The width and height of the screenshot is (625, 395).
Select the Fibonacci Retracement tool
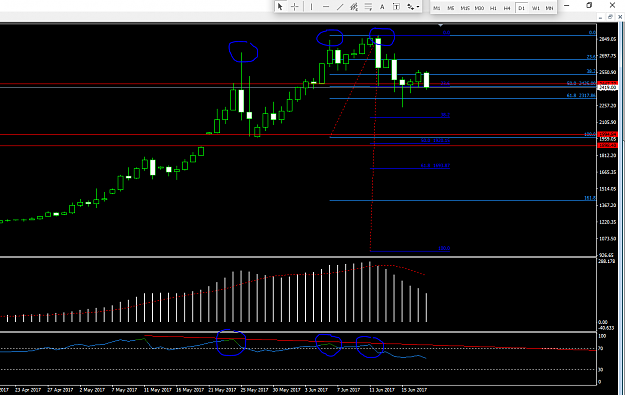click(x=368, y=7)
